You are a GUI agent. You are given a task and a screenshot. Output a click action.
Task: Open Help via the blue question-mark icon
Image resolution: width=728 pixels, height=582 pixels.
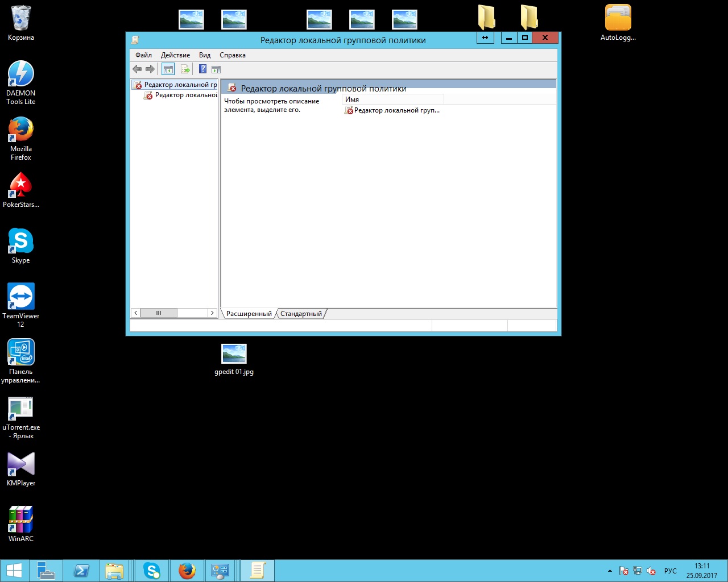click(202, 69)
